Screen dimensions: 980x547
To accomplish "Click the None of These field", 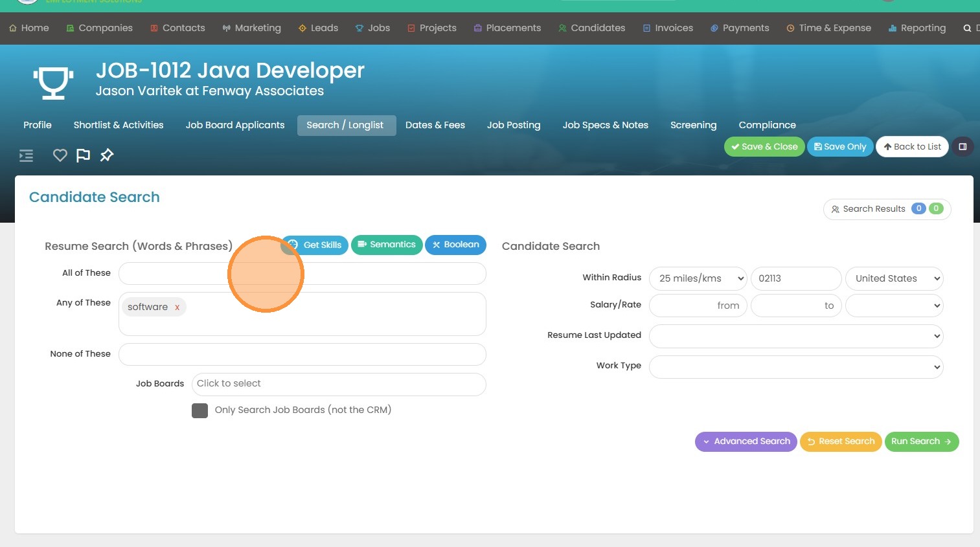I will pyautogui.click(x=302, y=354).
